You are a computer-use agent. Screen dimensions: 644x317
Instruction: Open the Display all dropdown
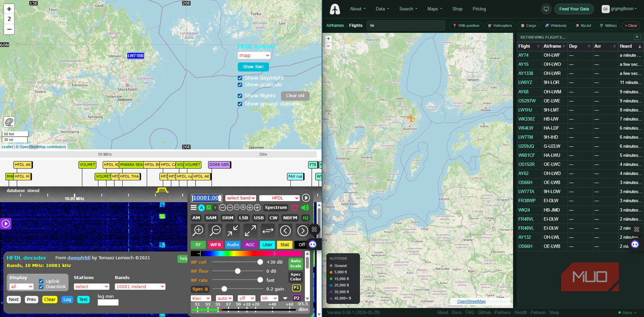[x=21, y=287]
